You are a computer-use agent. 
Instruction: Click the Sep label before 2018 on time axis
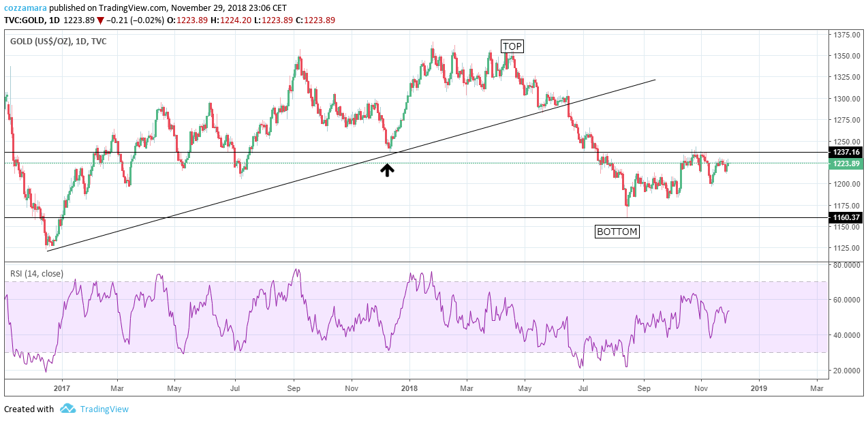pyautogui.click(x=294, y=388)
